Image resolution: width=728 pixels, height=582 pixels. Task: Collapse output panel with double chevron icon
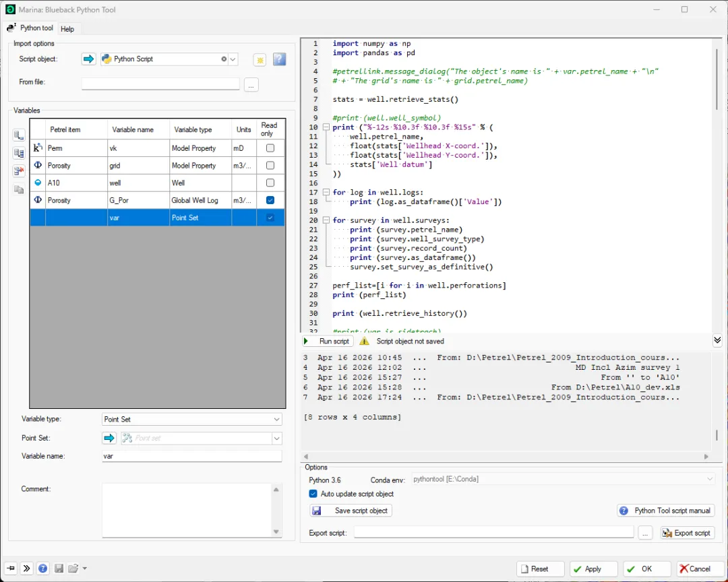click(x=717, y=341)
